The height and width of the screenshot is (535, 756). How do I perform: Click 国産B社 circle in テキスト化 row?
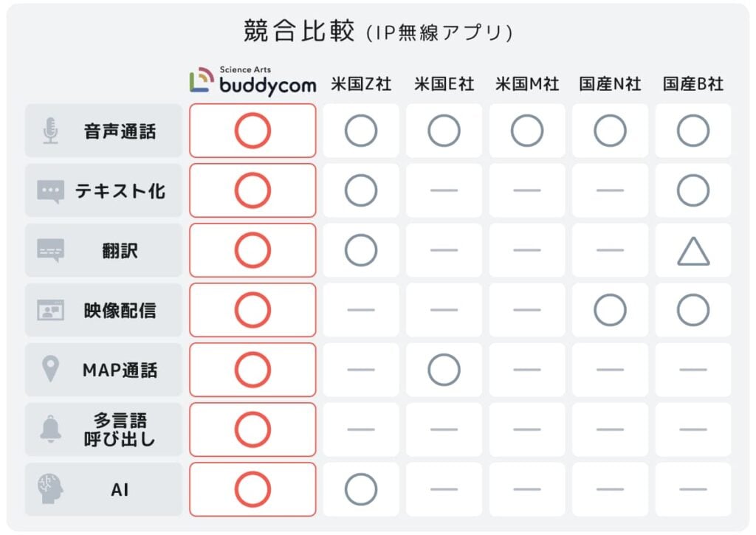693,190
